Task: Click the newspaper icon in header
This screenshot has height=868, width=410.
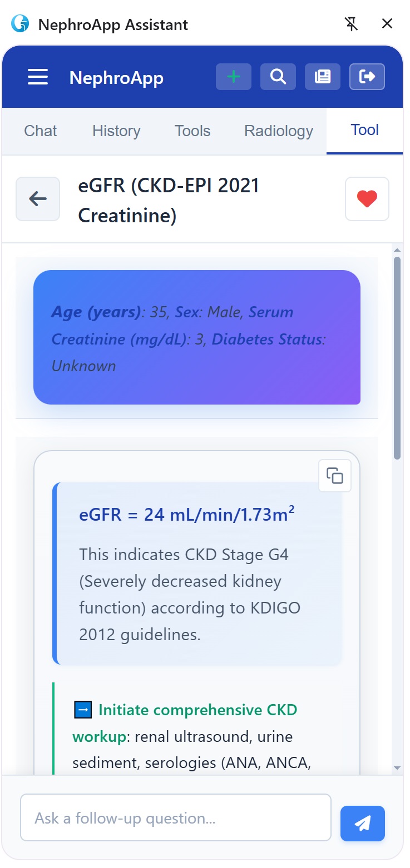Action: 323,77
